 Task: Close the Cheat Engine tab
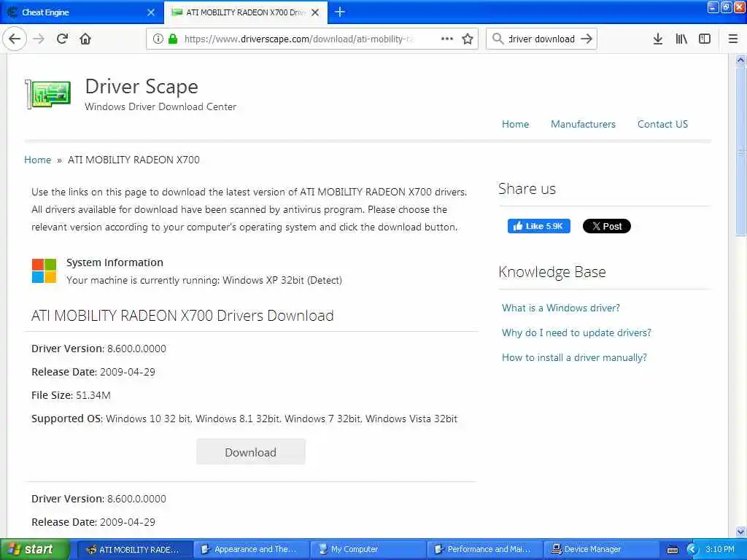pyautogui.click(x=151, y=12)
